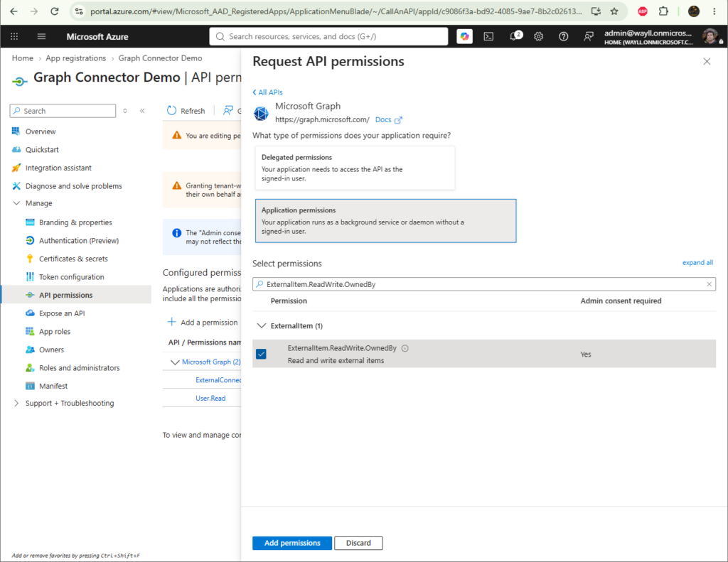
Task: Go back to All APIs
Action: click(267, 92)
